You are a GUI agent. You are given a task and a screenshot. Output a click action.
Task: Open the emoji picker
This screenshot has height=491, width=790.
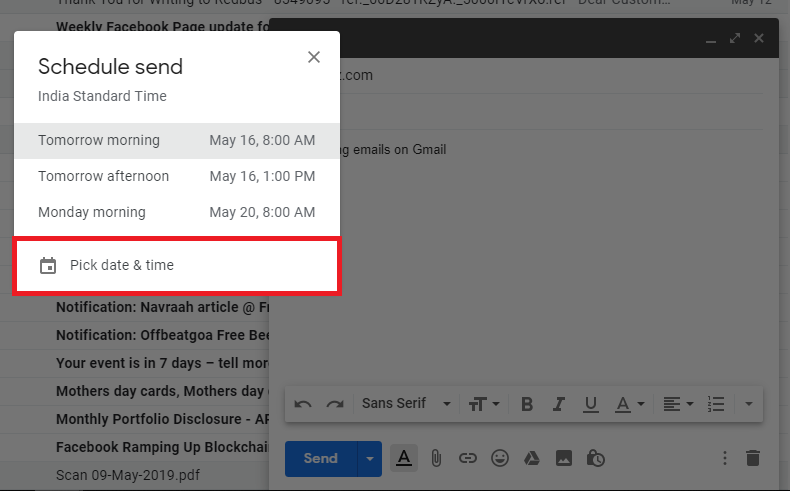pyautogui.click(x=500, y=458)
